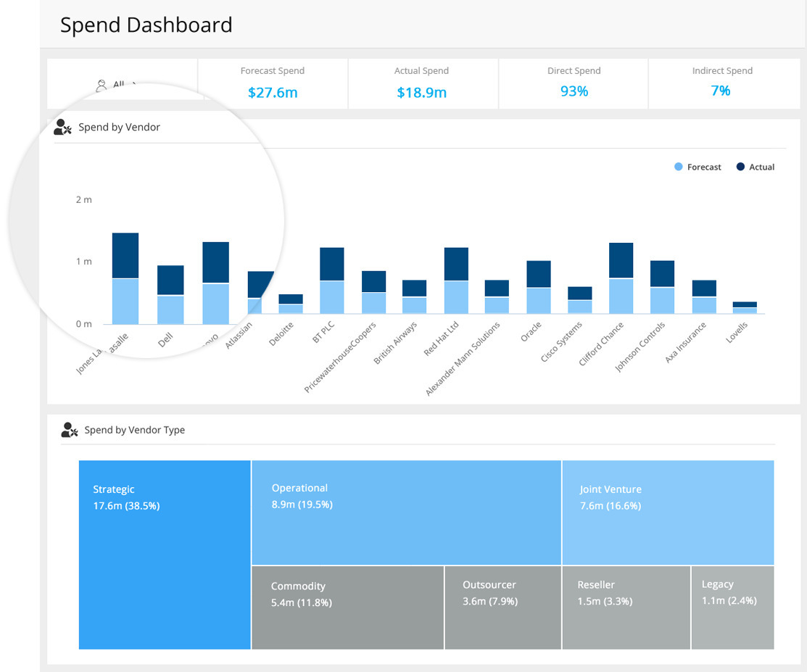Click the Forecast Spend card value $27.6m
Image resolution: width=807 pixels, height=672 pixels.
[273, 91]
